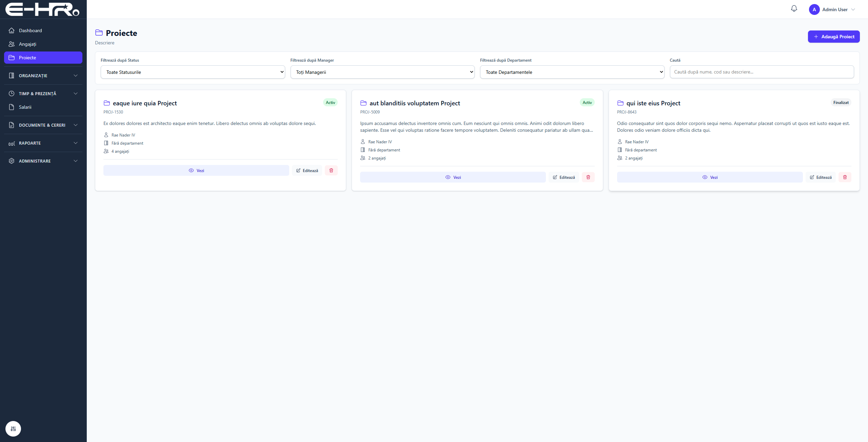Click the eaque iure quia Project title
868x442 pixels.
[145, 103]
